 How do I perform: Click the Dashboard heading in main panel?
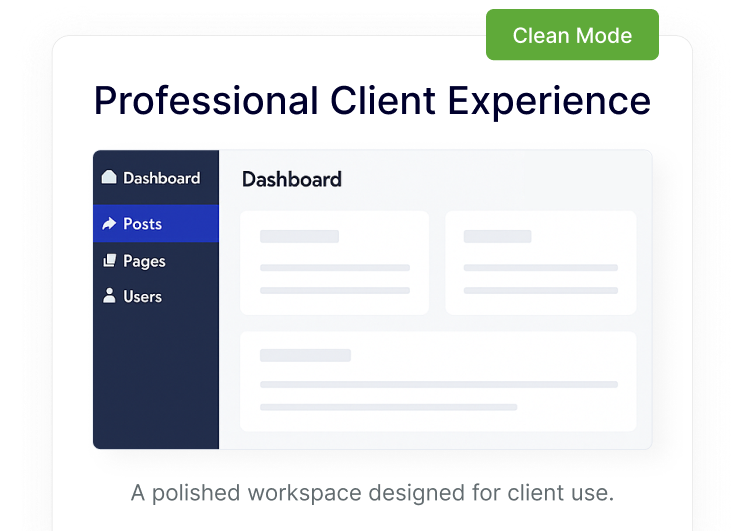(x=291, y=180)
